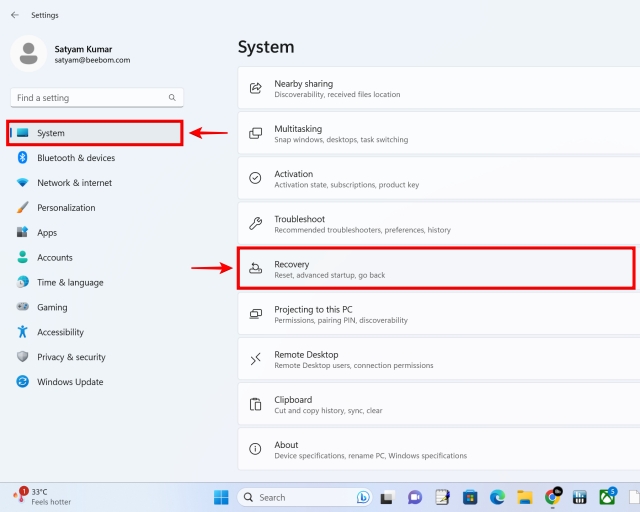Open Recovery settings
This screenshot has width=640, height=512.
tap(436, 269)
